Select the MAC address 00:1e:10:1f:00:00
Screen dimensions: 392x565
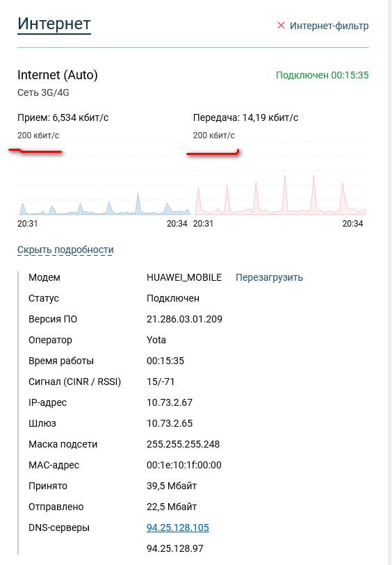tap(184, 465)
